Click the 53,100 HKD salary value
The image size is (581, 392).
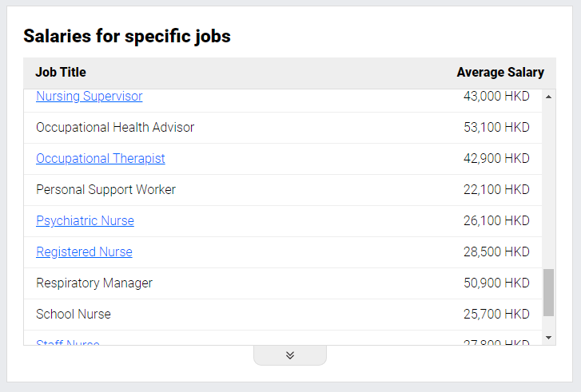pyautogui.click(x=496, y=127)
